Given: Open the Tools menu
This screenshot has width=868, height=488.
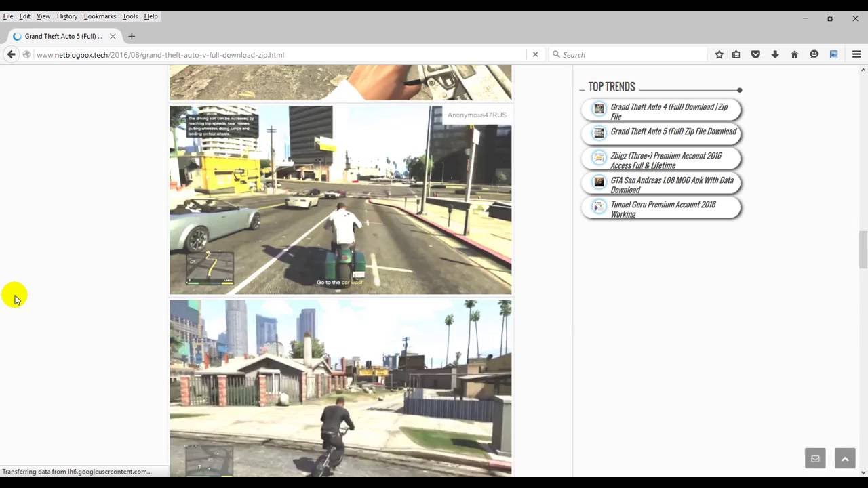Looking at the screenshot, I should click(x=130, y=16).
